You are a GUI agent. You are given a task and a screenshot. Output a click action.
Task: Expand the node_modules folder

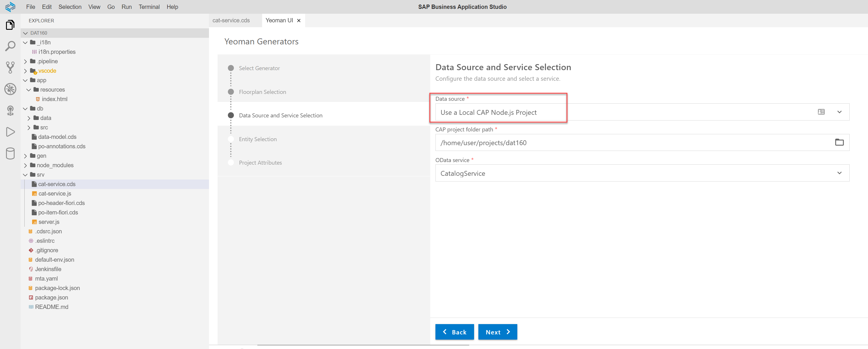(x=25, y=165)
